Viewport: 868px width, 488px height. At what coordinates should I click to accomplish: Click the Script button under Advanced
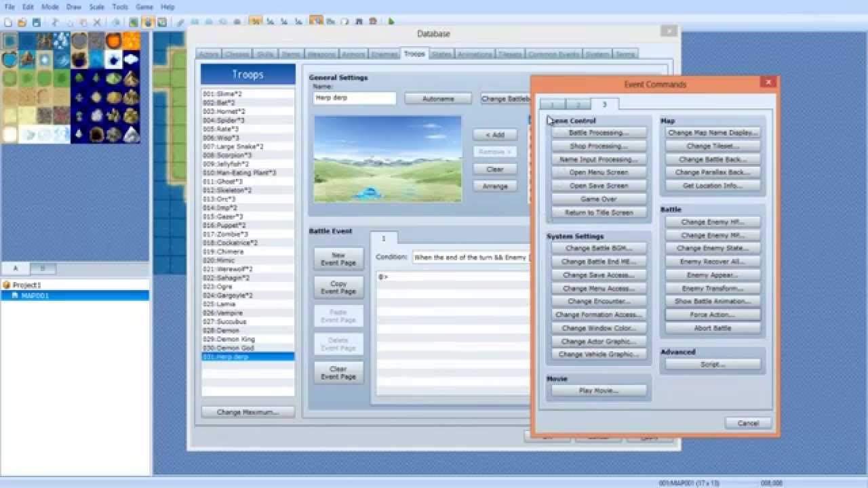pyautogui.click(x=713, y=365)
